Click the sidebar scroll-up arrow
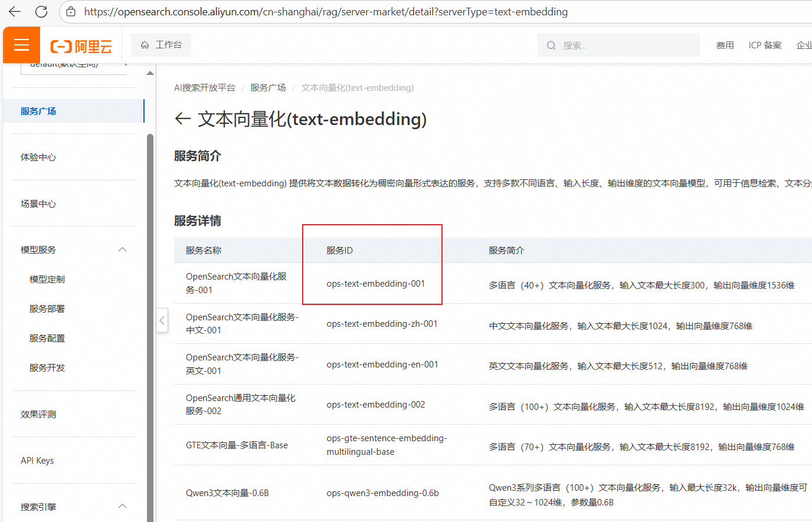 point(150,73)
